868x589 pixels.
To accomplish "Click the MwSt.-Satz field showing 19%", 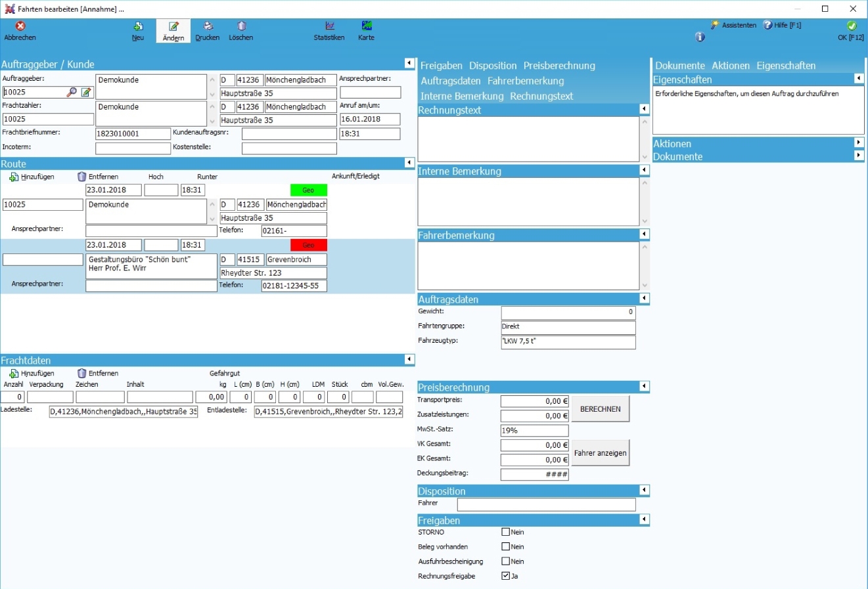I will [535, 431].
